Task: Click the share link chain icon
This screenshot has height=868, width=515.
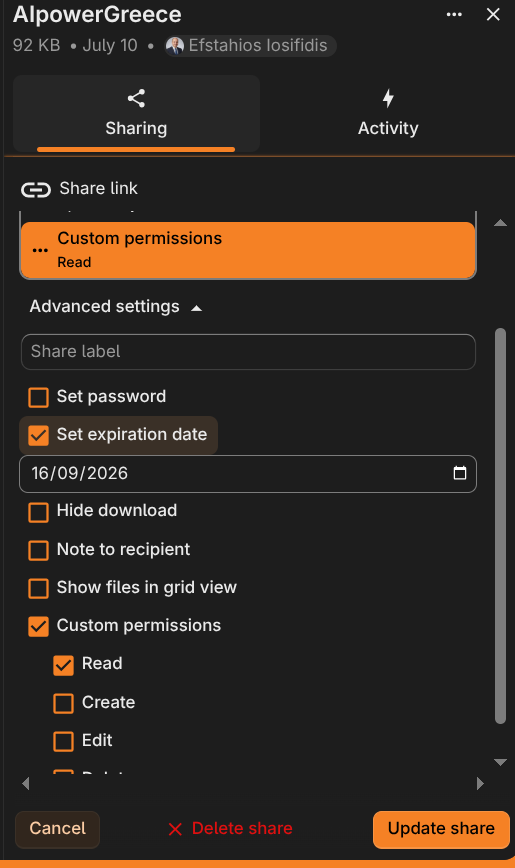Action: (36, 190)
